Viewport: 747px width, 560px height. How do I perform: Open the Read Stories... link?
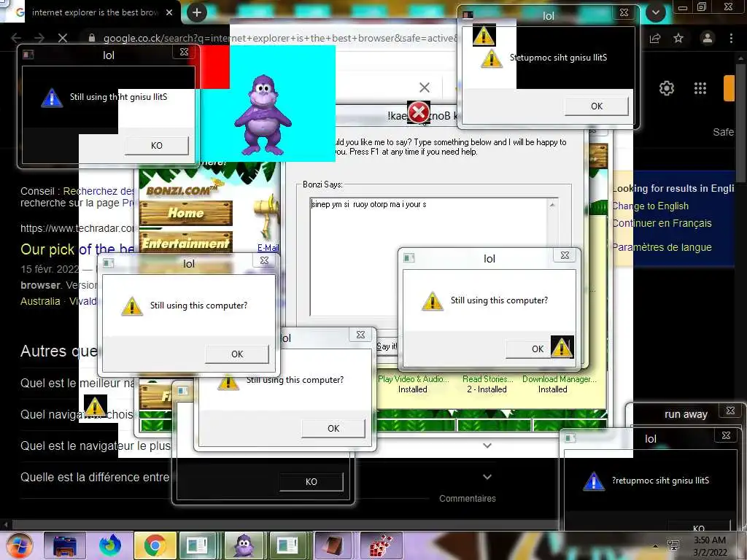[x=487, y=379]
